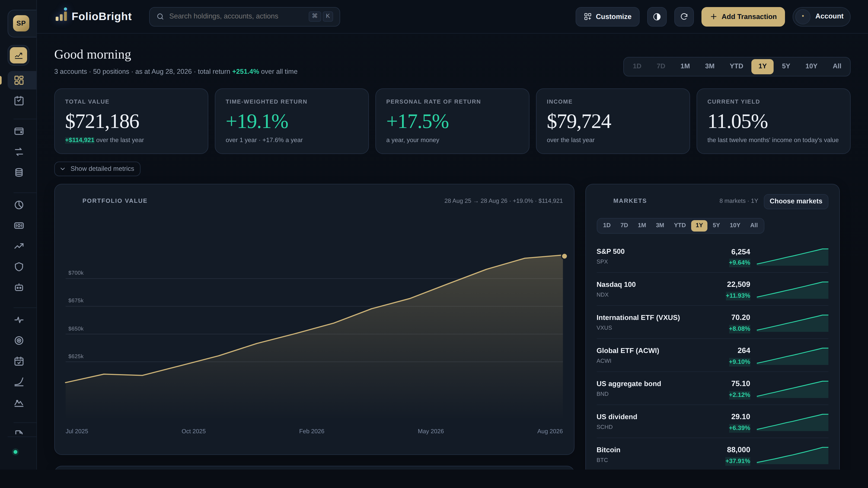868x488 pixels.
Task: Open the growth curve projection icon
Action: click(x=19, y=382)
